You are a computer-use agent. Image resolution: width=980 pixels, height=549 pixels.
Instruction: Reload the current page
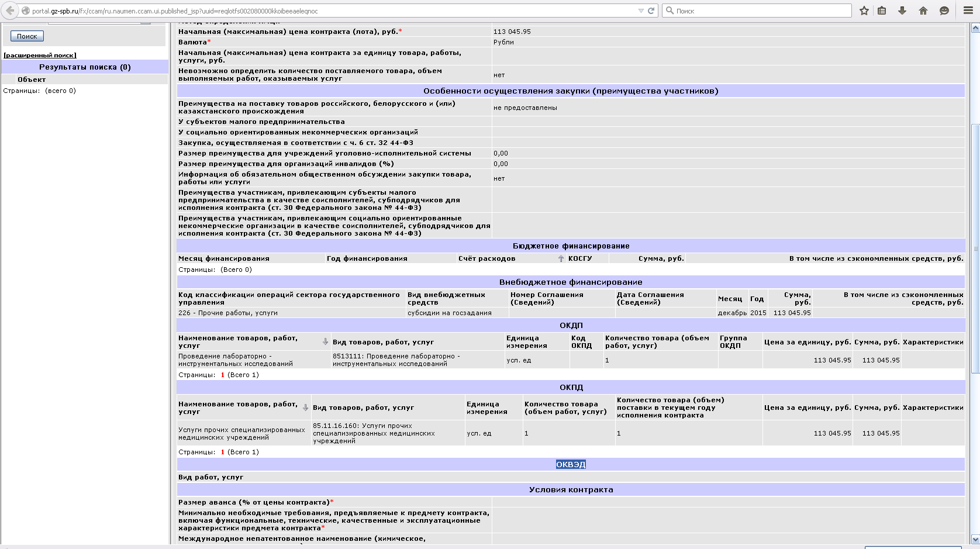click(651, 11)
